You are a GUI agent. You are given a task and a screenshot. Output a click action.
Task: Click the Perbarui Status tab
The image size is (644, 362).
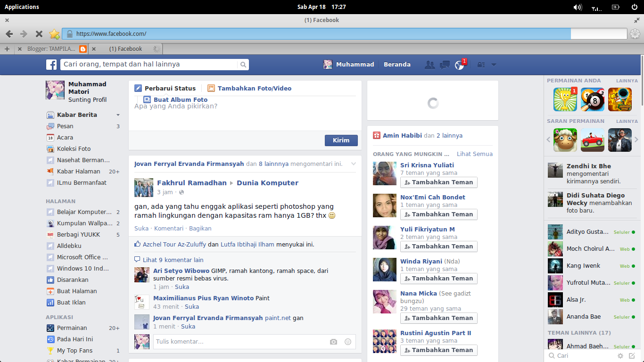coord(165,88)
